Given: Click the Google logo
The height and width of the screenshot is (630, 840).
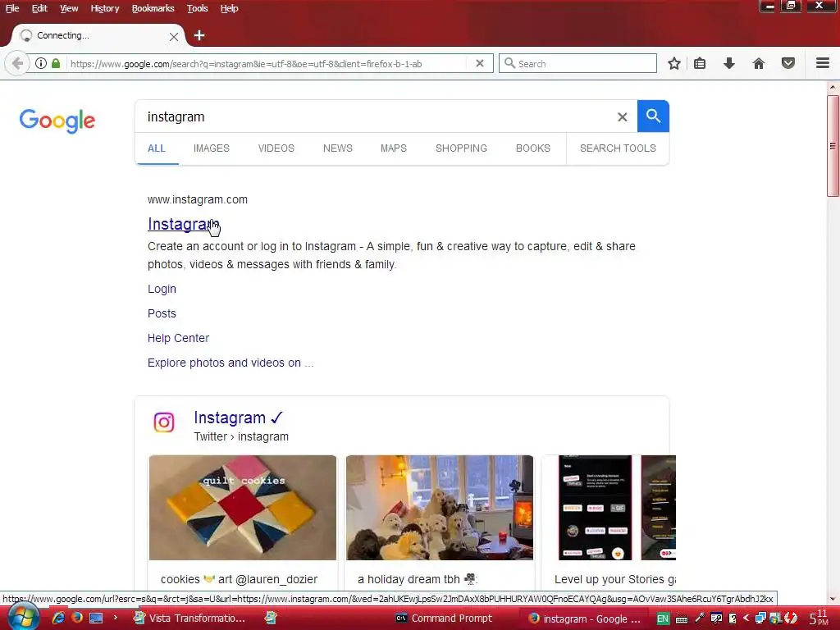Looking at the screenshot, I should point(57,121).
